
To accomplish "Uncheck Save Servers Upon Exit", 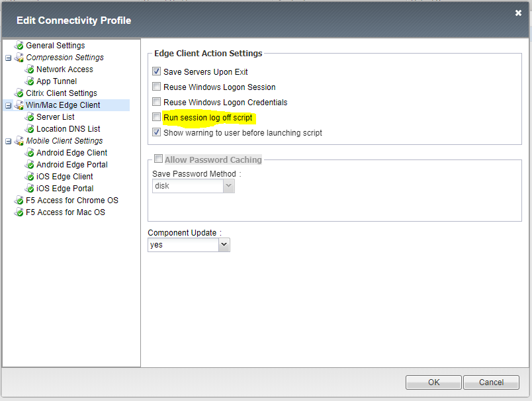I will [x=157, y=71].
